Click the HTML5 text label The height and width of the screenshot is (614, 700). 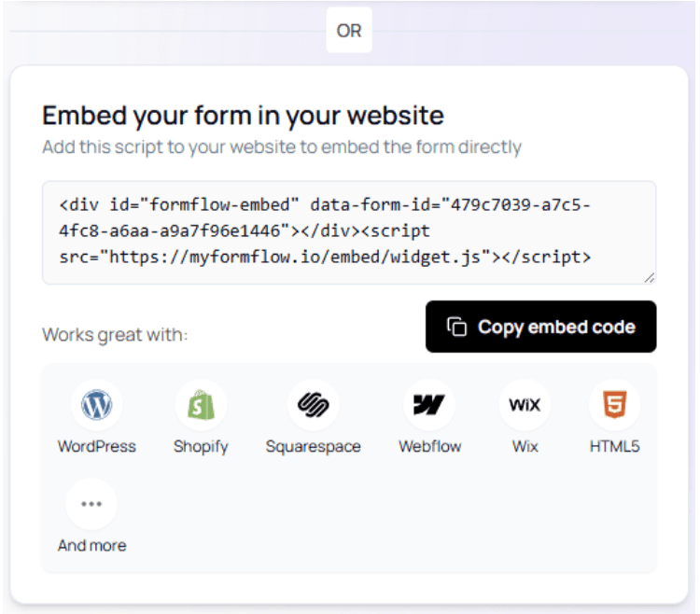tap(615, 446)
